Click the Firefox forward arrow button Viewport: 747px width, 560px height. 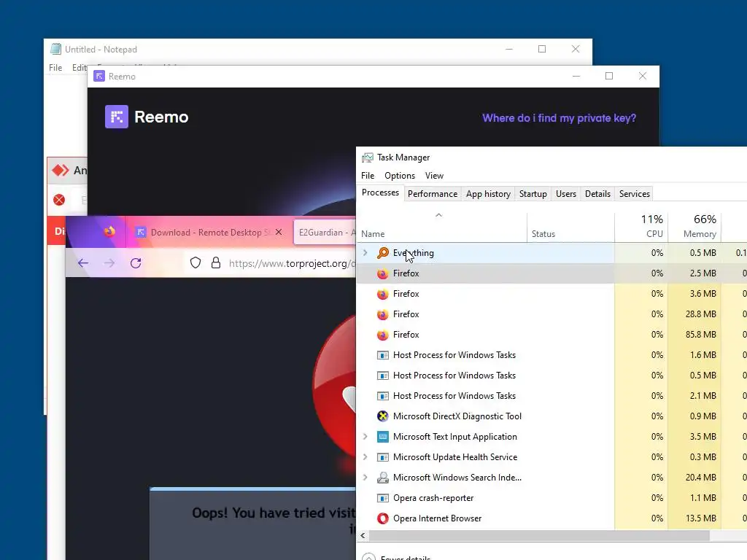point(109,262)
